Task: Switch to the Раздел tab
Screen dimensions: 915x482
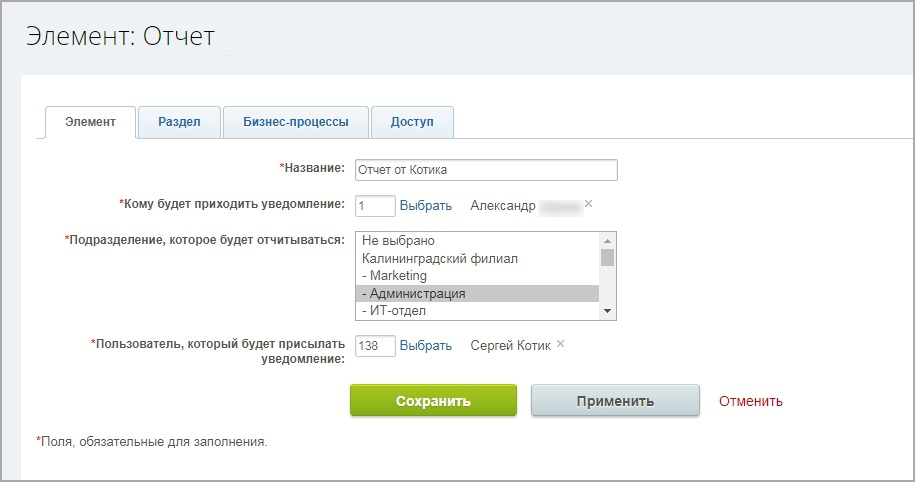Action: [x=179, y=122]
